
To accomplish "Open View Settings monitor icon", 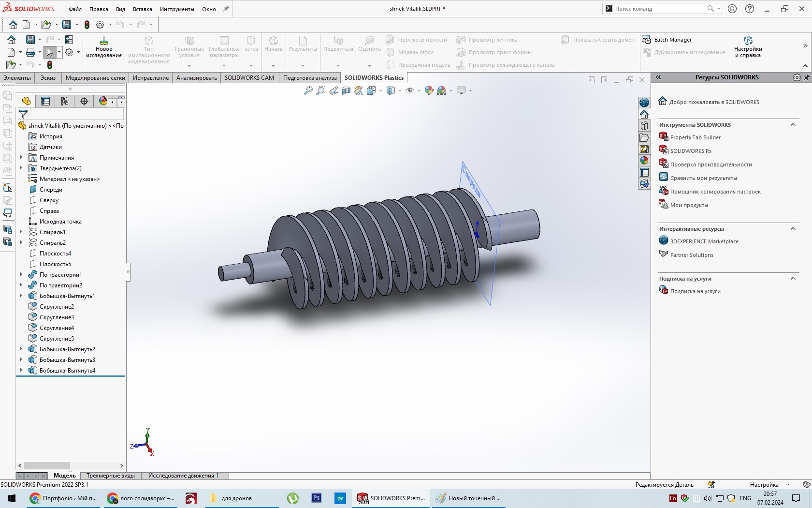I will point(461,90).
